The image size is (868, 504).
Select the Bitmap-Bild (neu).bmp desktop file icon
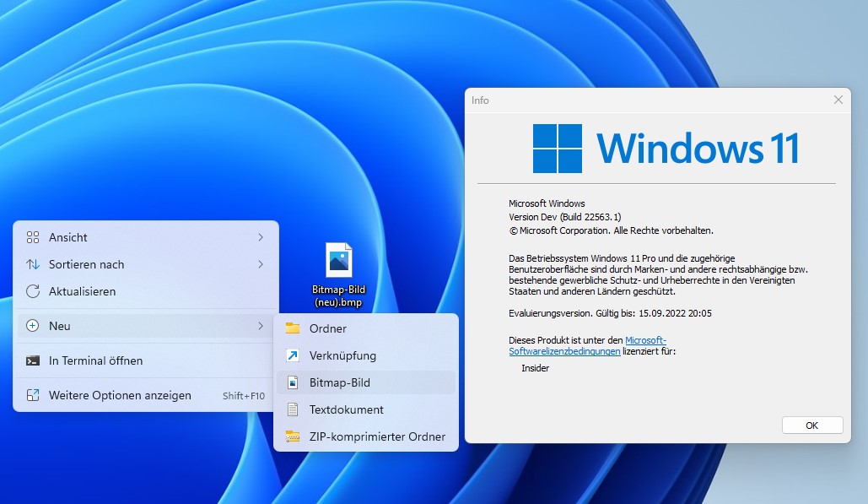coord(339,260)
